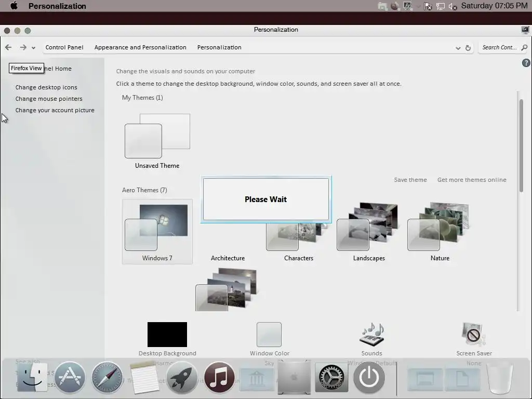
Task: Click the Please Wait dialog text
Action: [265, 199]
